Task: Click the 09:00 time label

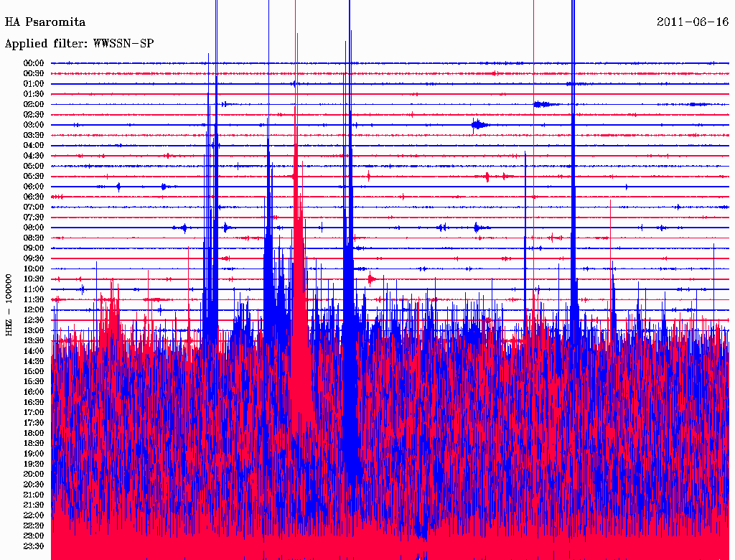Action: 34,248
